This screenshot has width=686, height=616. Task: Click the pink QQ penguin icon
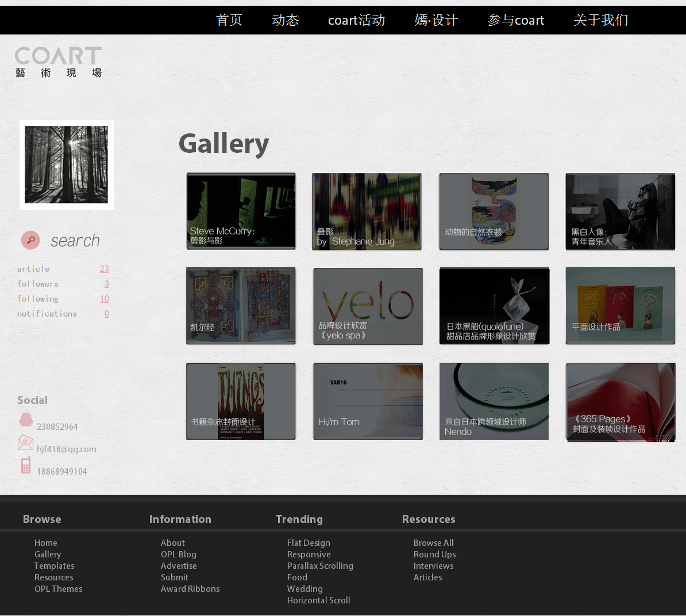[26, 419]
